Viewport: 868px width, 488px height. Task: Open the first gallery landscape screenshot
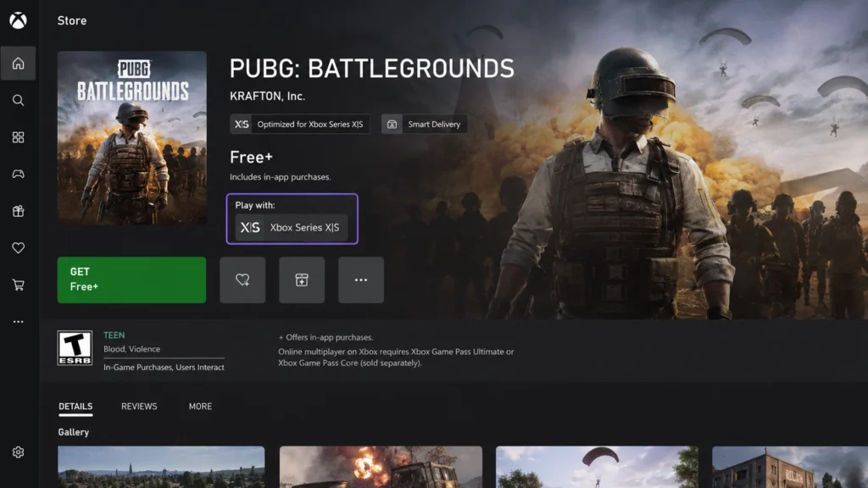161,467
